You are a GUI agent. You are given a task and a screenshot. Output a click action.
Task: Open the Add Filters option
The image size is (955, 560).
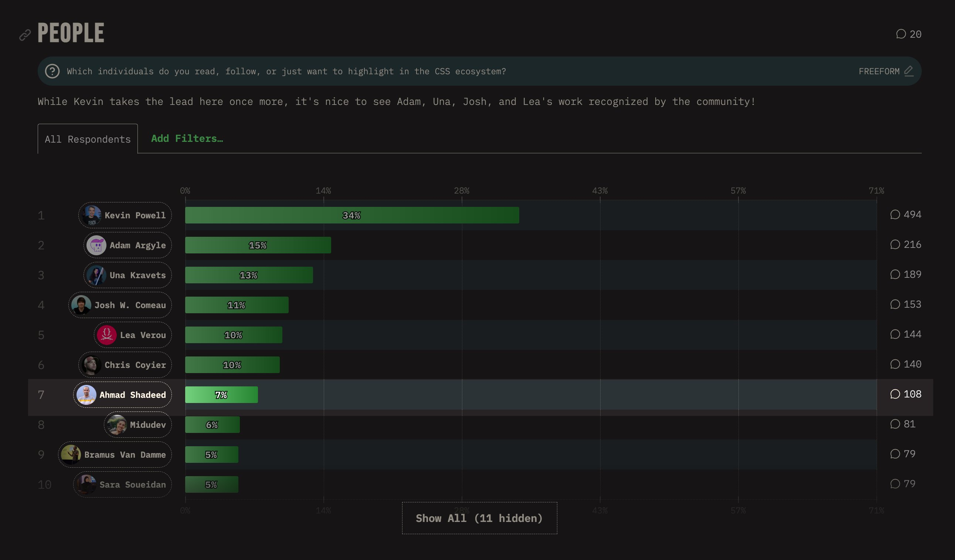pos(187,138)
